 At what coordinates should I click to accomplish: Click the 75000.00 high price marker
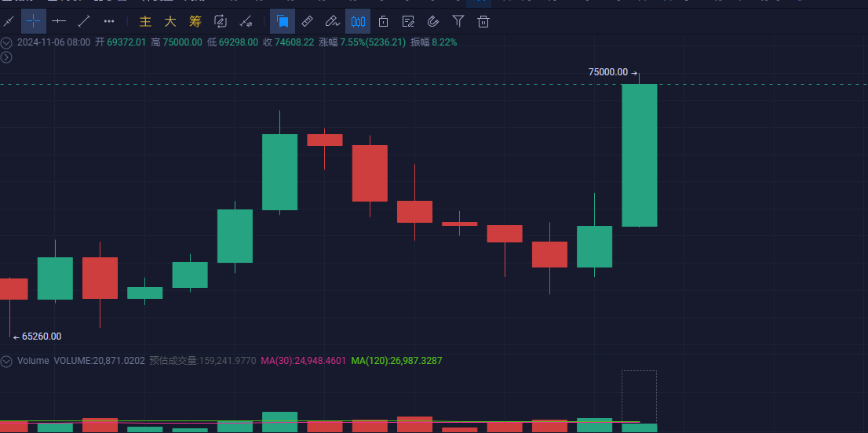(x=607, y=72)
